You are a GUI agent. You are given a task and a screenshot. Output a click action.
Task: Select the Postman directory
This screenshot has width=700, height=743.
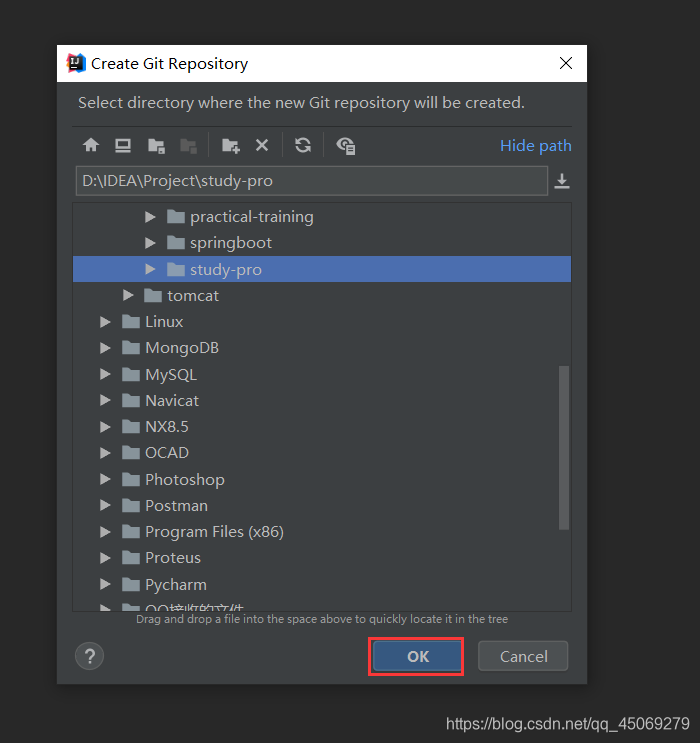pyautogui.click(x=176, y=506)
